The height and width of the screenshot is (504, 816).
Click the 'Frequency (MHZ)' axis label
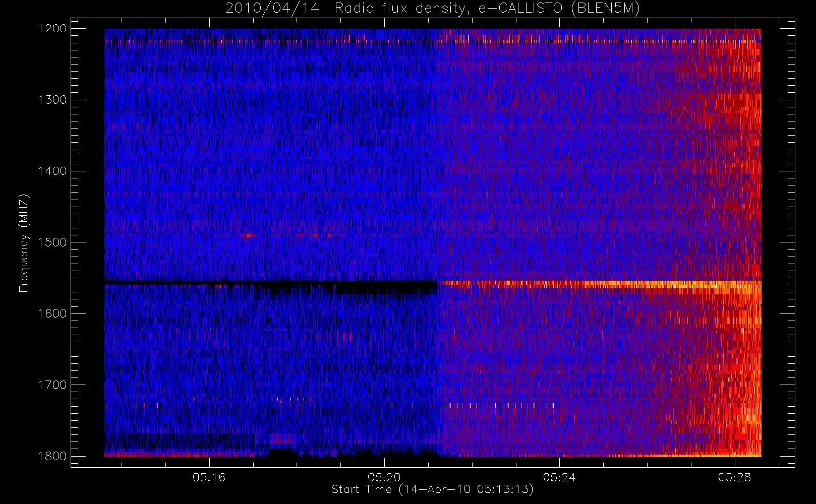click(23, 243)
